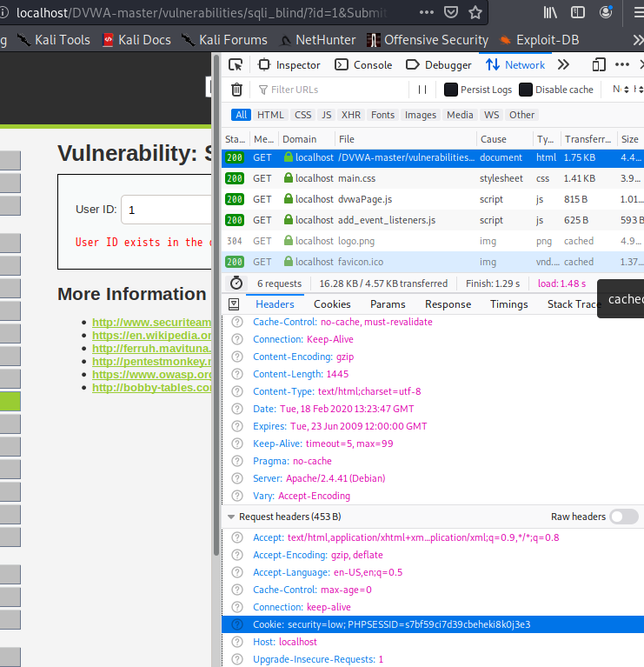Click the User ID input field
This screenshot has height=667, width=644.
click(167, 210)
